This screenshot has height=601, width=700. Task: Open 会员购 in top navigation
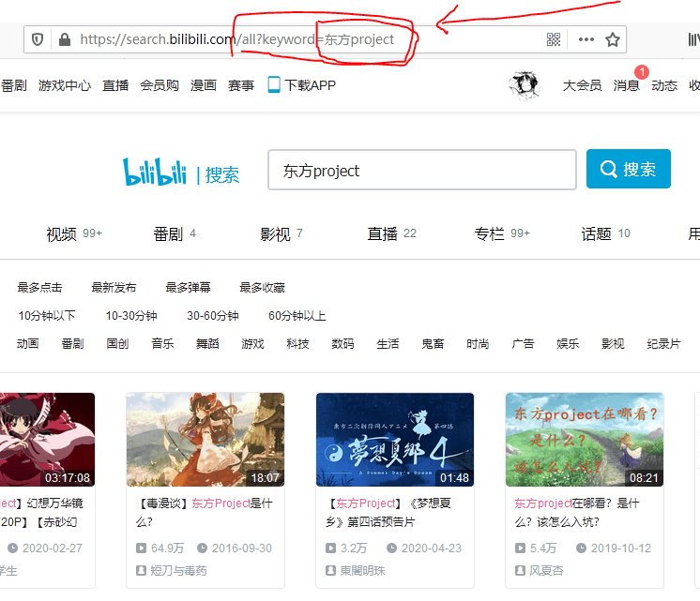point(160,85)
